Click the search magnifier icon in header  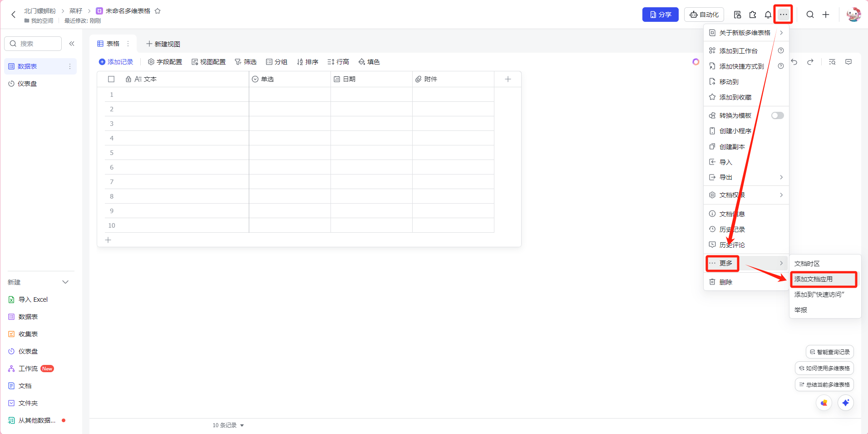(x=810, y=15)
